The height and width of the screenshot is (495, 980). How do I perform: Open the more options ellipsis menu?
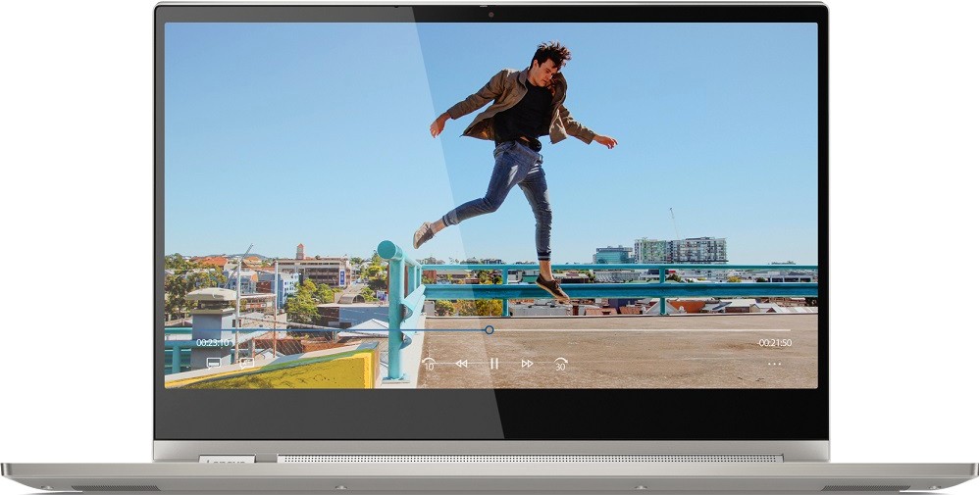pyautogui.click(x=774, y=364)
